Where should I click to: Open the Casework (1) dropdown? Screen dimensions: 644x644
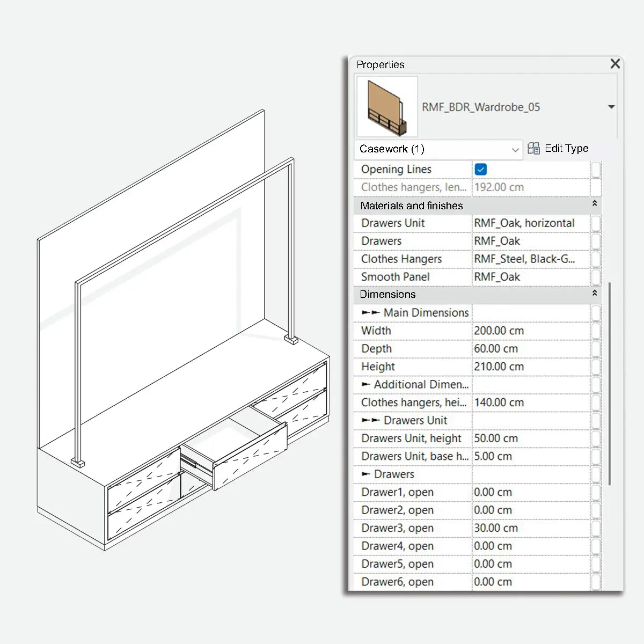515,150
